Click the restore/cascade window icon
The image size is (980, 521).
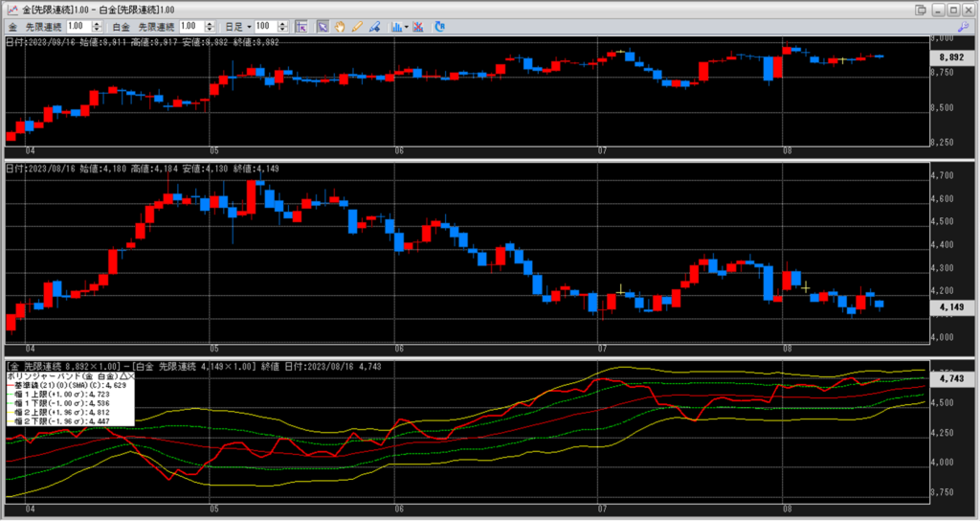pos(920,10)
